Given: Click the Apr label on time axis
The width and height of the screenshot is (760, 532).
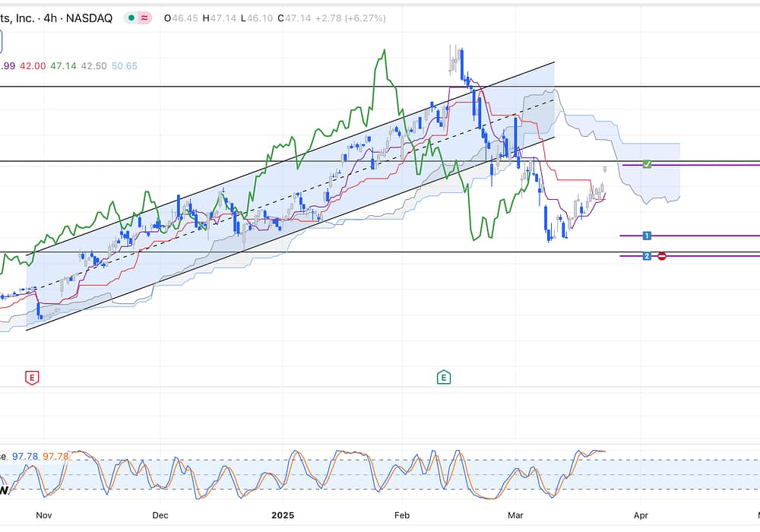Looking at the screenshot, I should [x=641, y=515].
